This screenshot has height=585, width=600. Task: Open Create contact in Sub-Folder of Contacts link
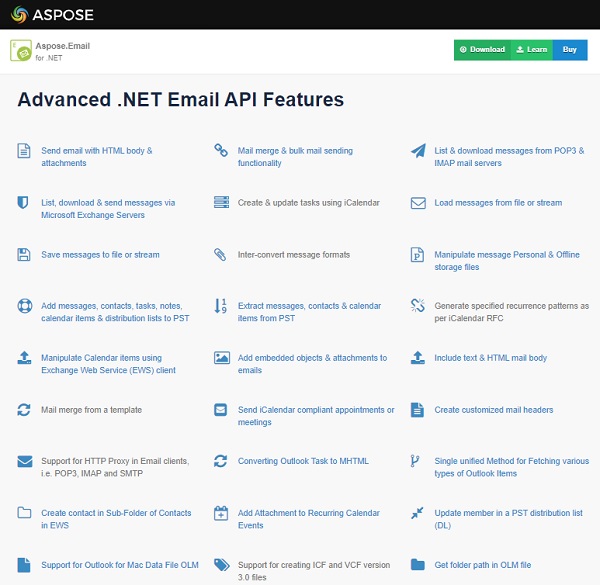(x=116, y=519)
